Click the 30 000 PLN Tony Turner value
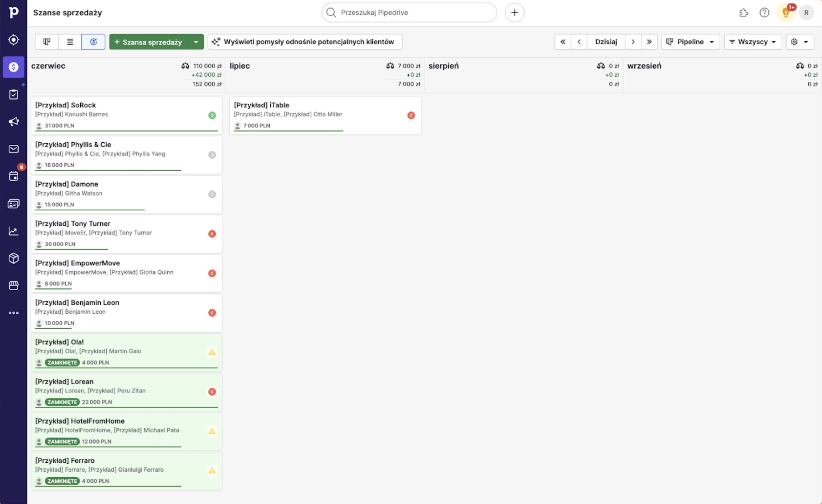 coord(60,244)
